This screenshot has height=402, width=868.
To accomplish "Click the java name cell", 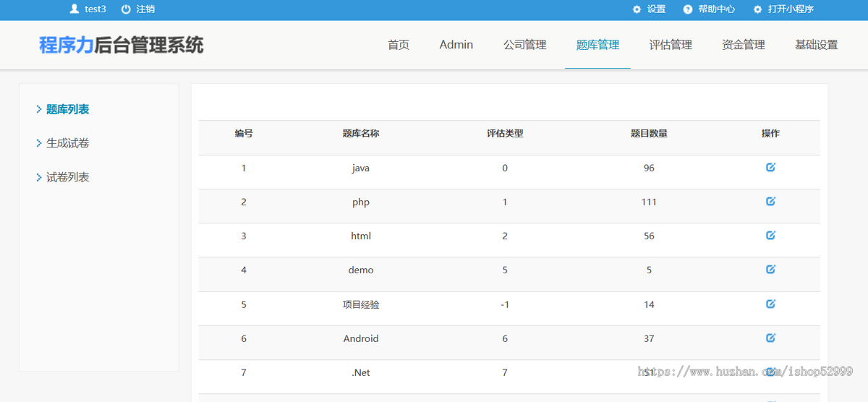I will pyautogui.click(x=361, y=168).
